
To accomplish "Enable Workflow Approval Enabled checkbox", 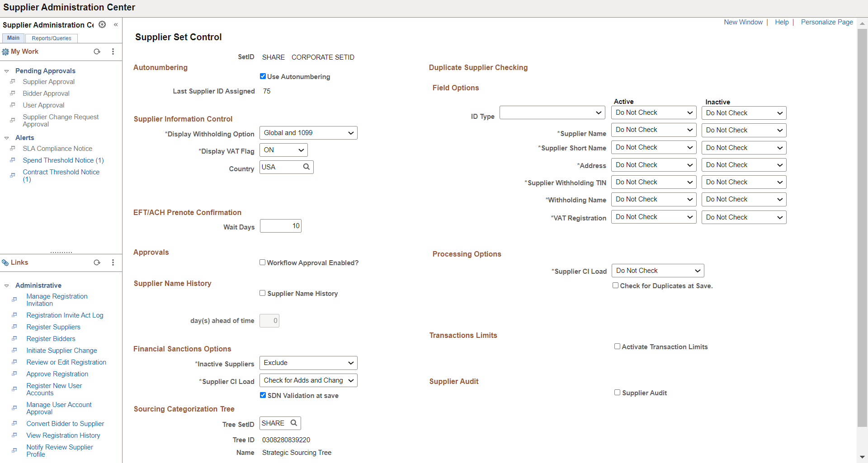I will point(262,262).
